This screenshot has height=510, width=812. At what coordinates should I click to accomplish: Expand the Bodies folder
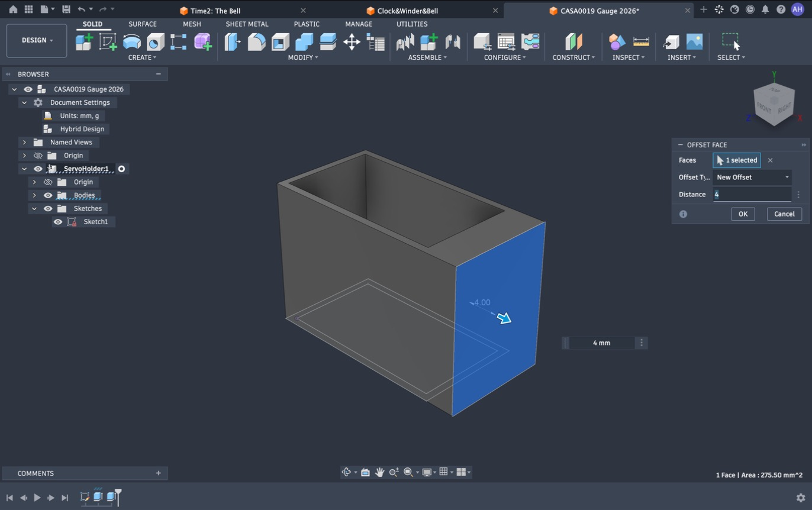click(34, 195)
